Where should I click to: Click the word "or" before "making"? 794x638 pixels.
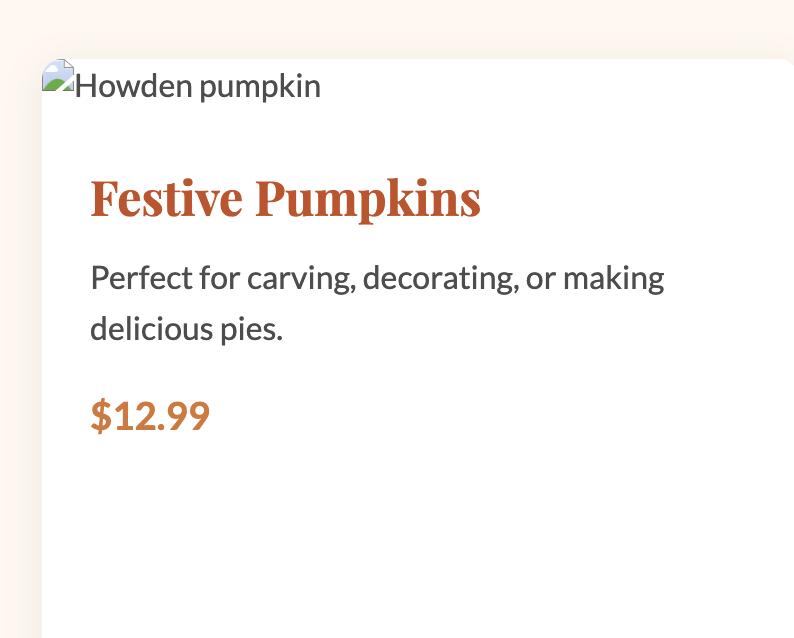[x=540, y=277]
